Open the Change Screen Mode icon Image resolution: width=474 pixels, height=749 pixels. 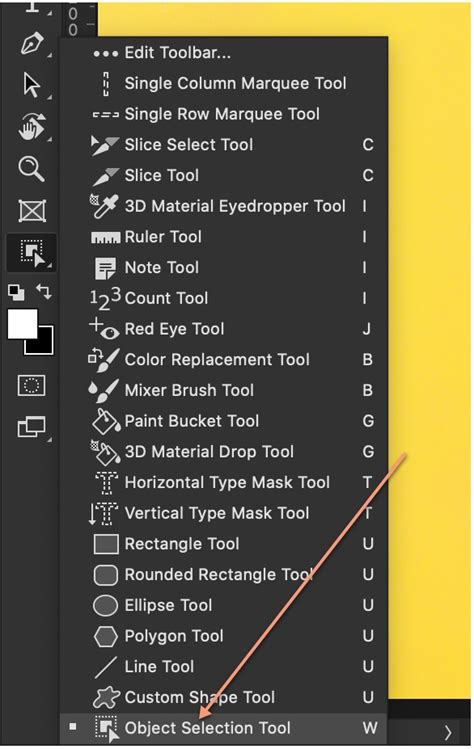click(x=32, y=426)
